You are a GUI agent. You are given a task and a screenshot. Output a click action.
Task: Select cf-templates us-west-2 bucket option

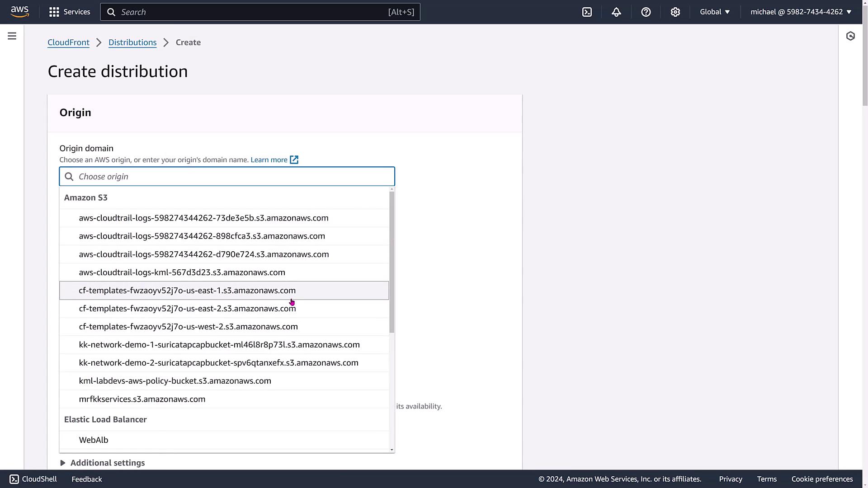point(188,327)
